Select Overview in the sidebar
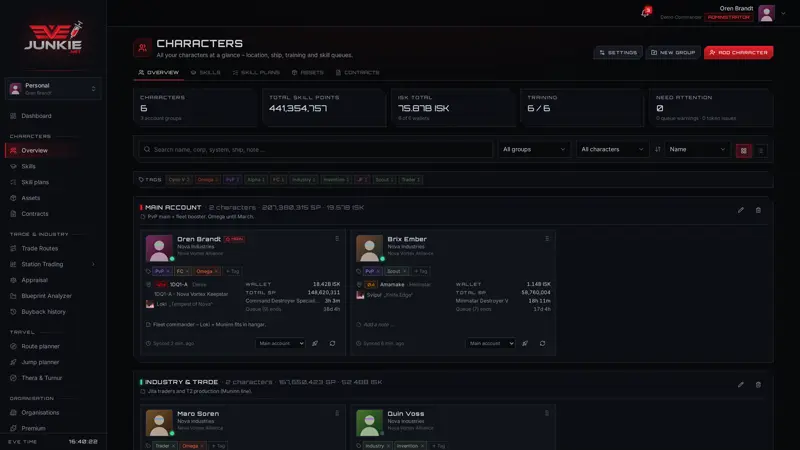This screenshot has width=800, height=450. (x=53, y=151)
